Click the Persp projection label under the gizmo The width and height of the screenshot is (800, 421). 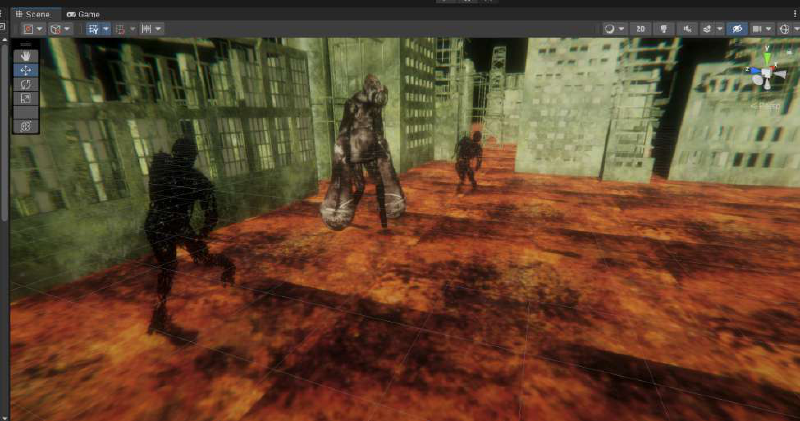[x=769, y=103]
